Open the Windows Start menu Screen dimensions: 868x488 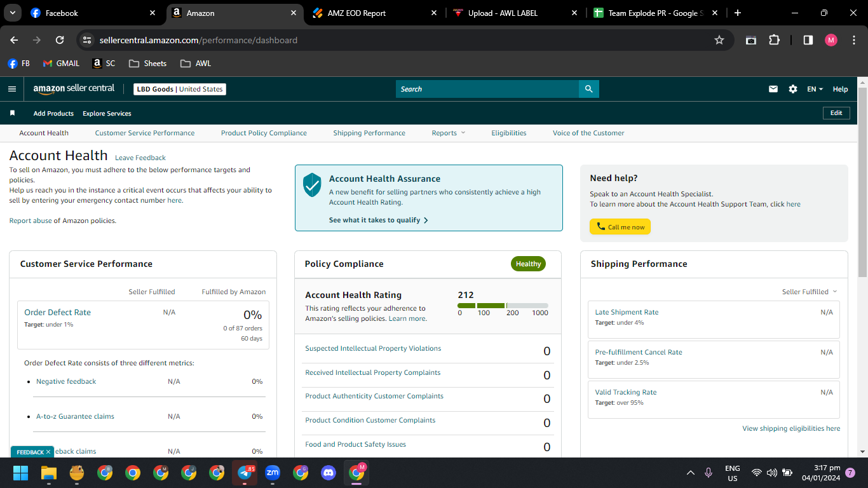pyautogui.click(x=21, y=473)
